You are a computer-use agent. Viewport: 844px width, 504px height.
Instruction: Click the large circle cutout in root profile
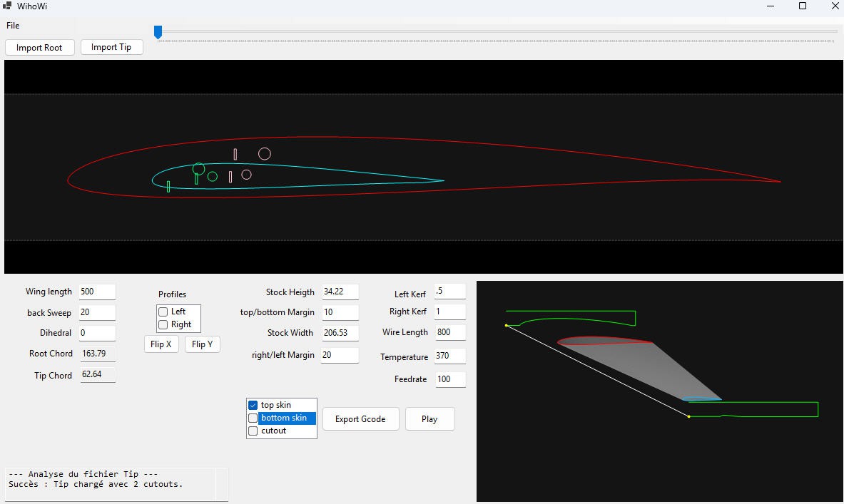[265, 154]
